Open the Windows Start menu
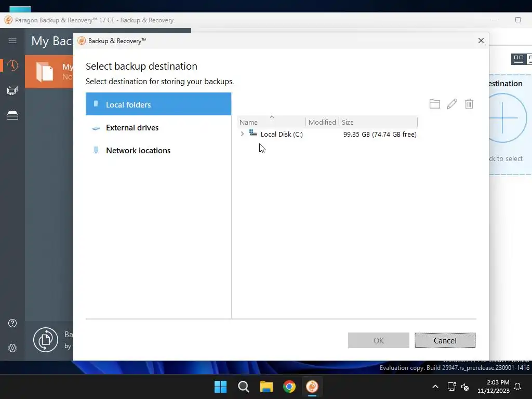The width and height of the screenshot is (532, 399). pyautogui.click(x=220, y=387)
